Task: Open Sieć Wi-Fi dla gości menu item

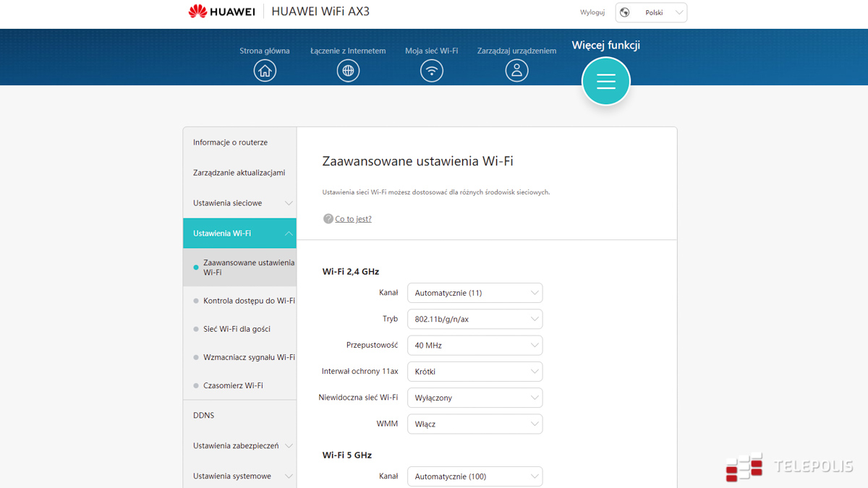Action: click(x=237, y=329)
